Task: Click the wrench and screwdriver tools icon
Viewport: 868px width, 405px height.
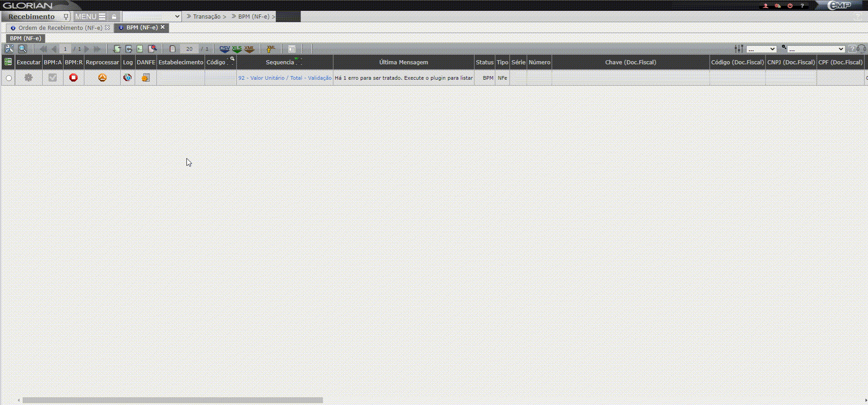Action: tap(9, 49)
